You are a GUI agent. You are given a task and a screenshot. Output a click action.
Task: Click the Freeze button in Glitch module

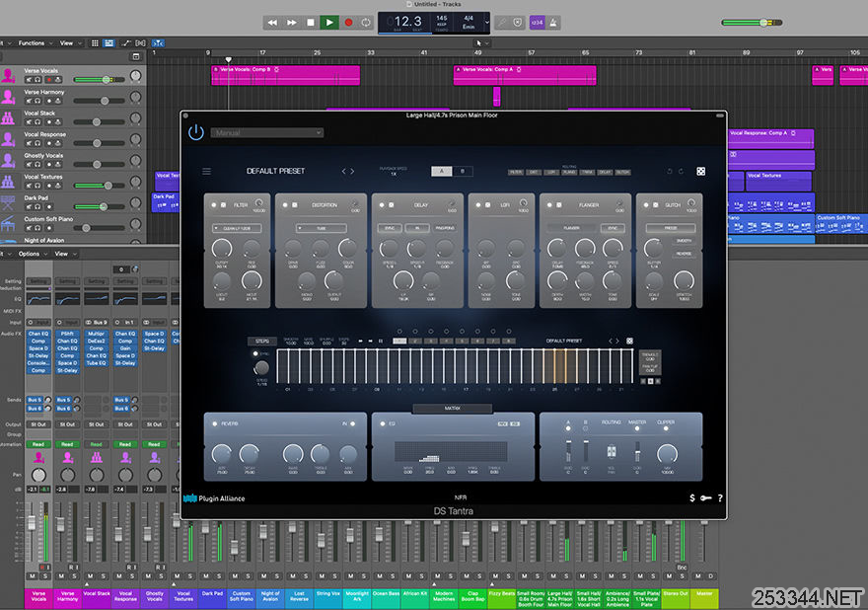[671, 228]
